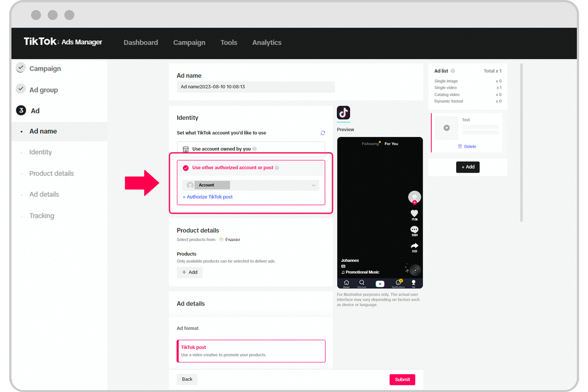Click the share arrow icon in preview
The width and height of the screenshot is (588, 392).
pos(414,246)
